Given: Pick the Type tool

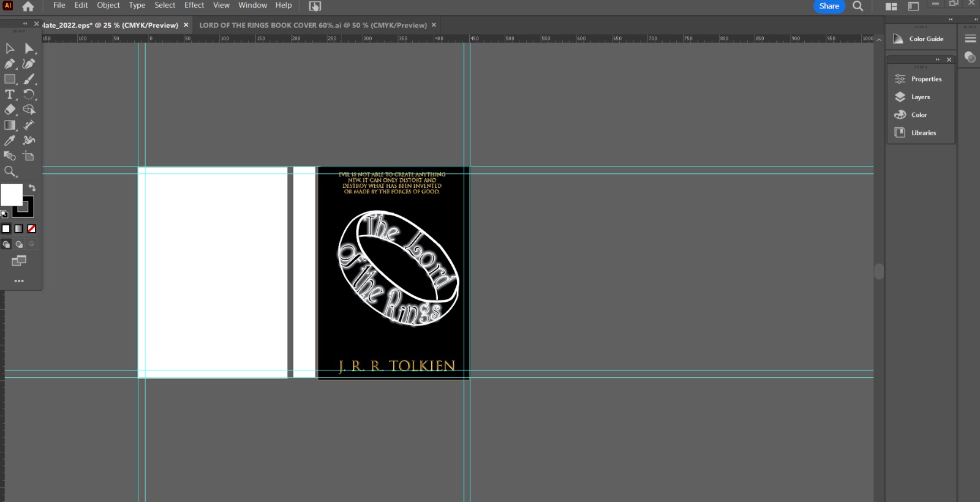Looking at the screenshot, I should (10, 94).
